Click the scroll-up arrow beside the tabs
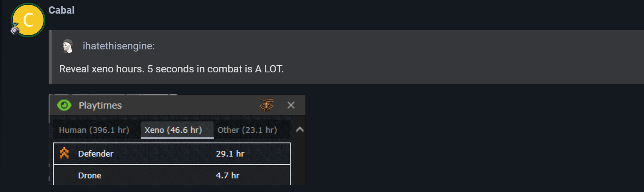This screenshot has width=644, height=192. coord(300,129)
